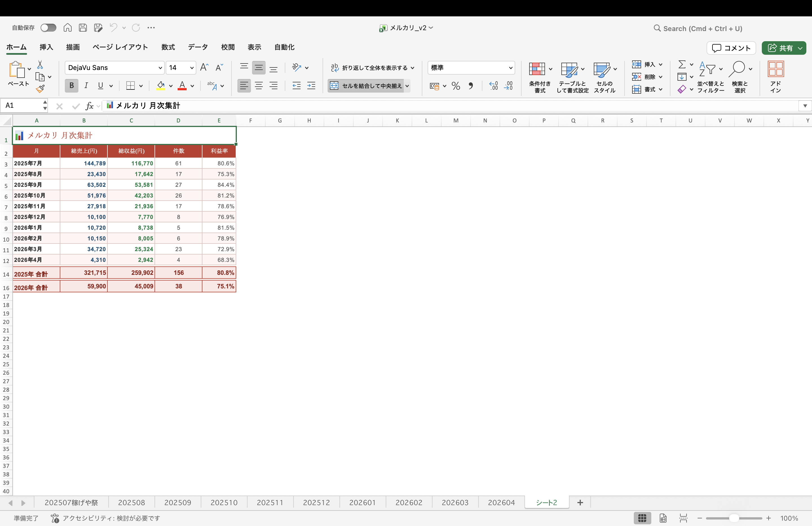The width and height of the screenshot is (812, 526).
Task: Open the more commands ellipsis icon
Action: [x=151, y=28]
